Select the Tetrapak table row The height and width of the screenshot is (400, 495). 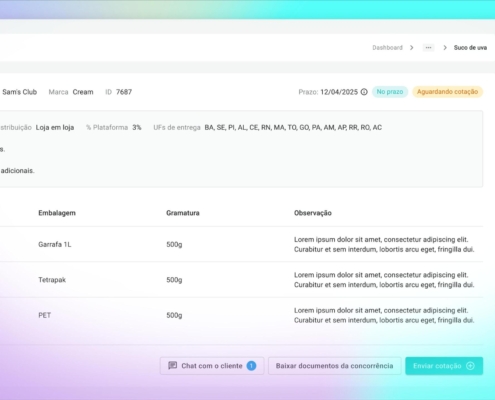click(x=241, y=280)
